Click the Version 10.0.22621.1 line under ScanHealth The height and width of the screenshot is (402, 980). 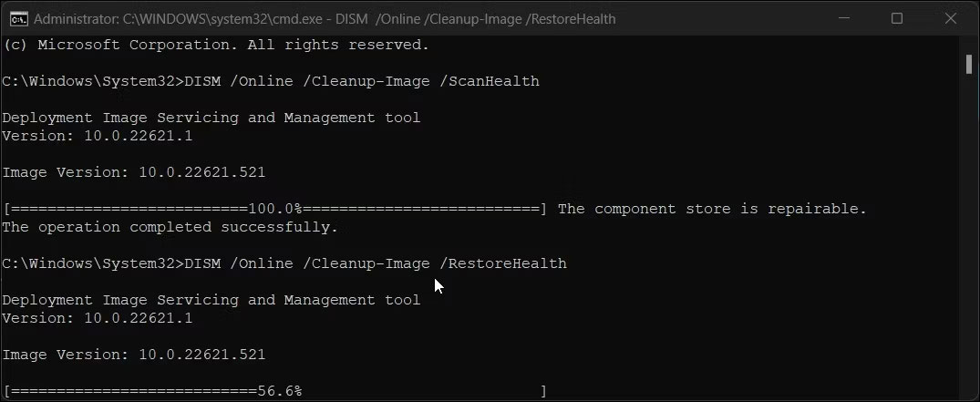pyautogui.click(x=98, y=136)
